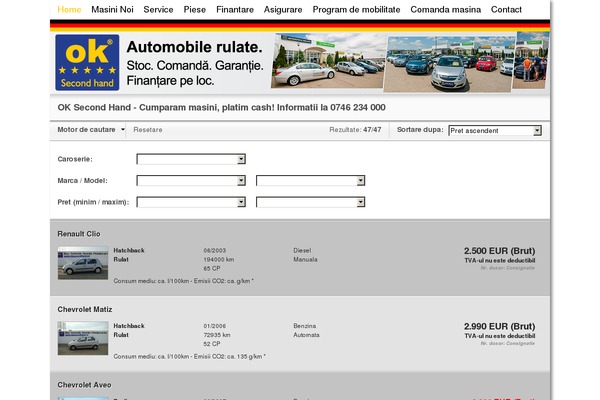Open the Masini Noi menu
The image size is (600, 400).
coord(112,9)
